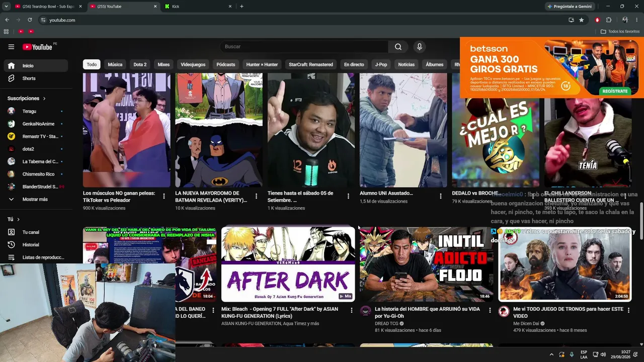Viewport: 644px width, 362px height.
Task: Open options for the Tienes hasta el sábado video
Action: 348,196
